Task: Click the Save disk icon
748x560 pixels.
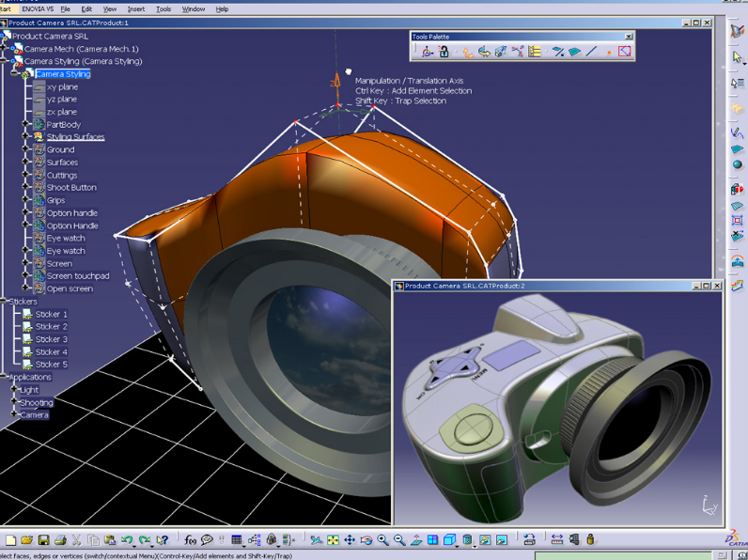Action: [43, 540]
